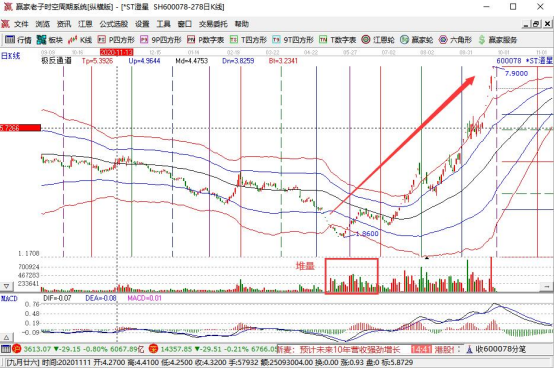Click the Tp=5.3926 channel value
This screenshot has height=369, width=554.
(98, 61)
